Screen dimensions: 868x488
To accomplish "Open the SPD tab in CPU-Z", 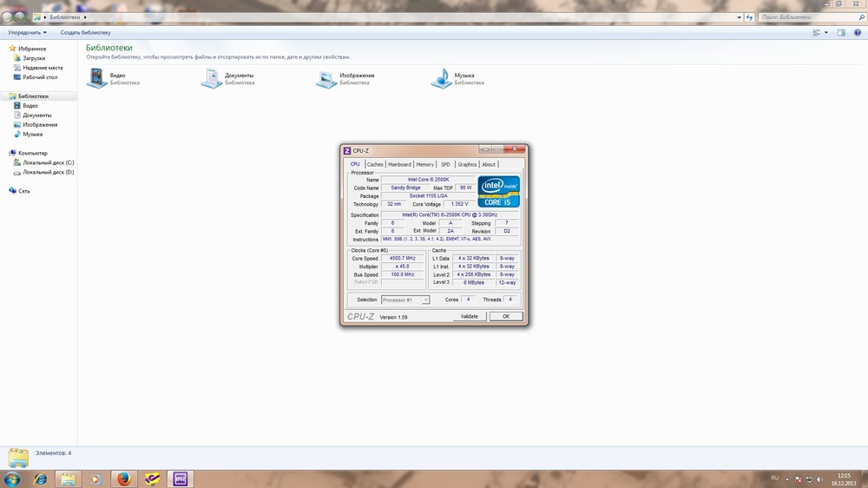I will (x=445, y=164).
